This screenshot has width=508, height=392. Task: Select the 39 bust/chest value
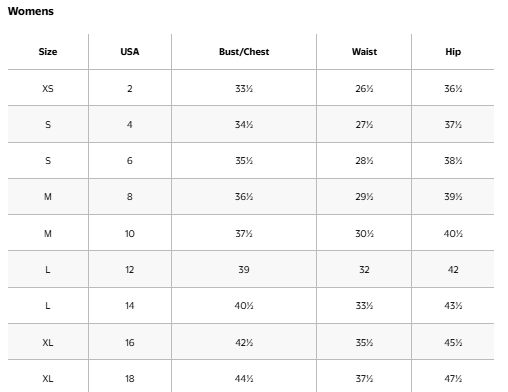[x=244, y=270]
